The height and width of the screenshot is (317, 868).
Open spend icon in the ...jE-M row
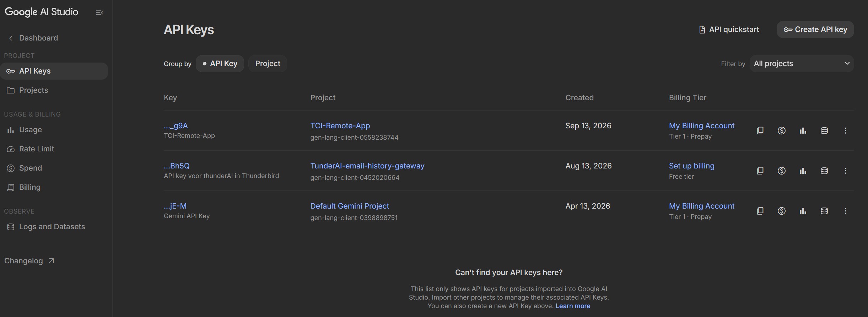click(781, 211)
